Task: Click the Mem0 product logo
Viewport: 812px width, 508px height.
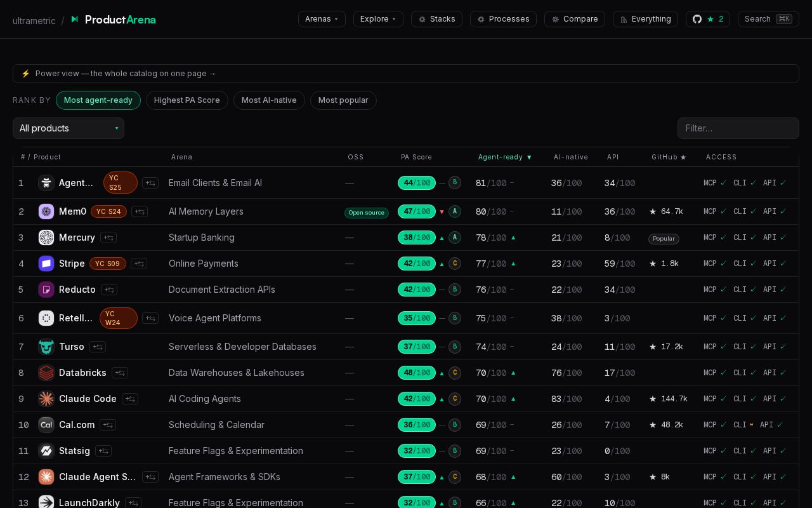Action: 46,211
